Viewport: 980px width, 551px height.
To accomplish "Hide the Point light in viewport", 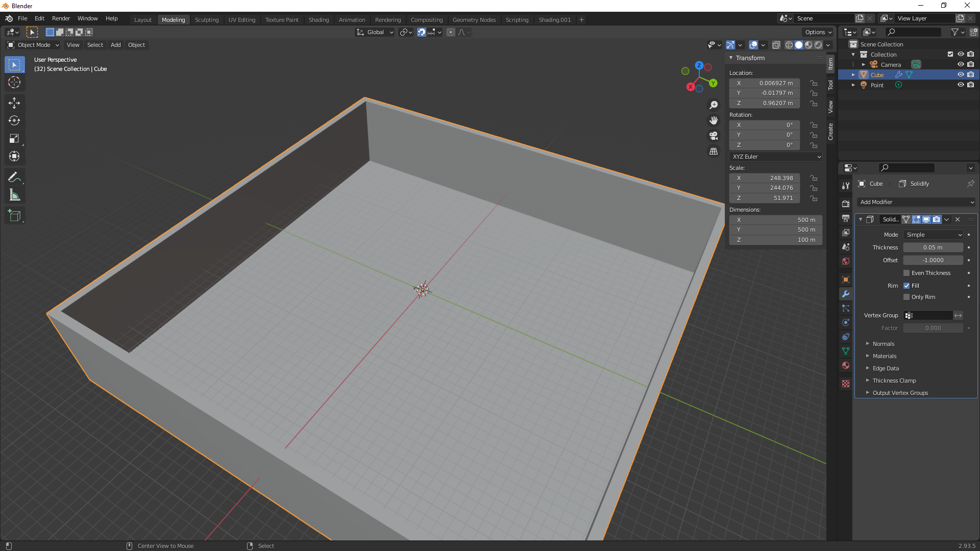I will pos(961,85).
